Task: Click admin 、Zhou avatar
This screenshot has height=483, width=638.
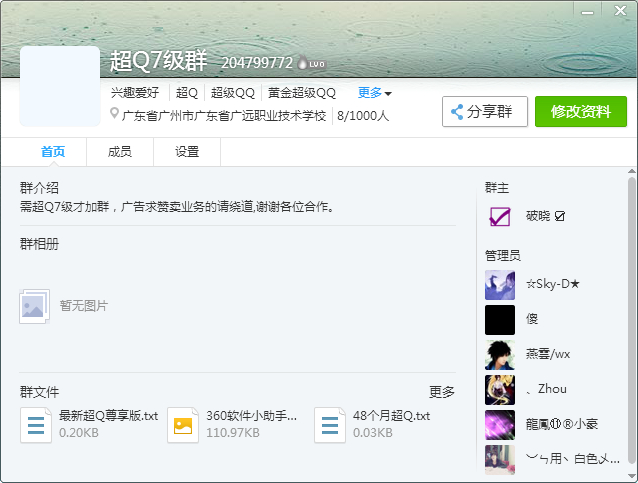Action: 500,390
